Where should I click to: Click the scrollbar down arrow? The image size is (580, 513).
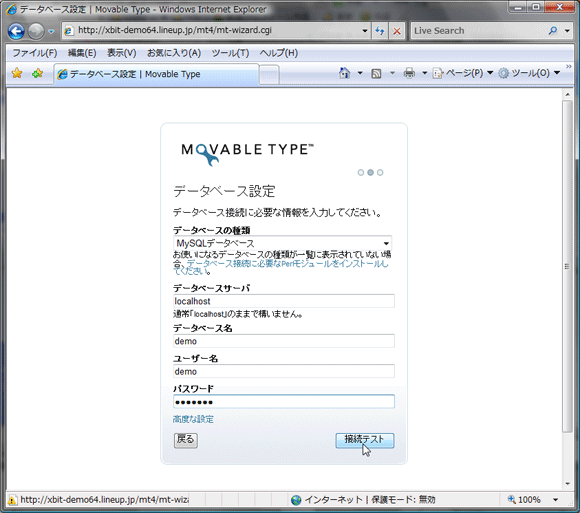567,483
